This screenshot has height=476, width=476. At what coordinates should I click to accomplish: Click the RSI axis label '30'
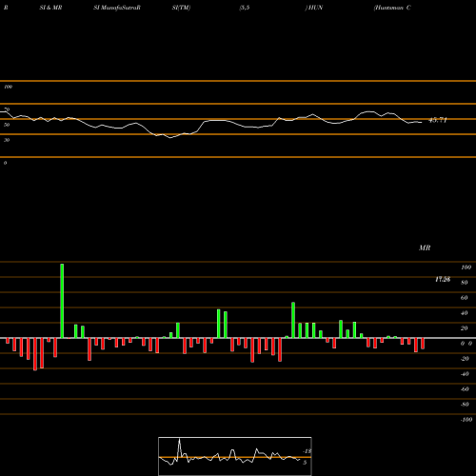point(7,140)
